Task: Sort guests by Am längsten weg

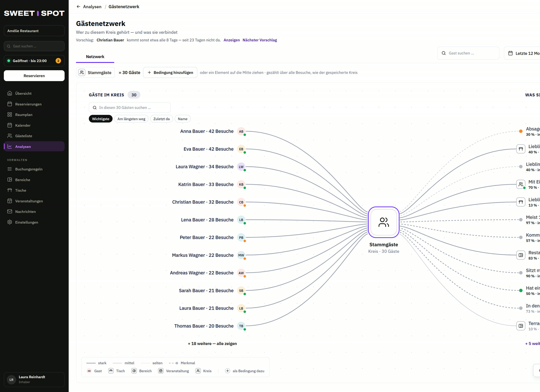Action: (x=131, y=119)
